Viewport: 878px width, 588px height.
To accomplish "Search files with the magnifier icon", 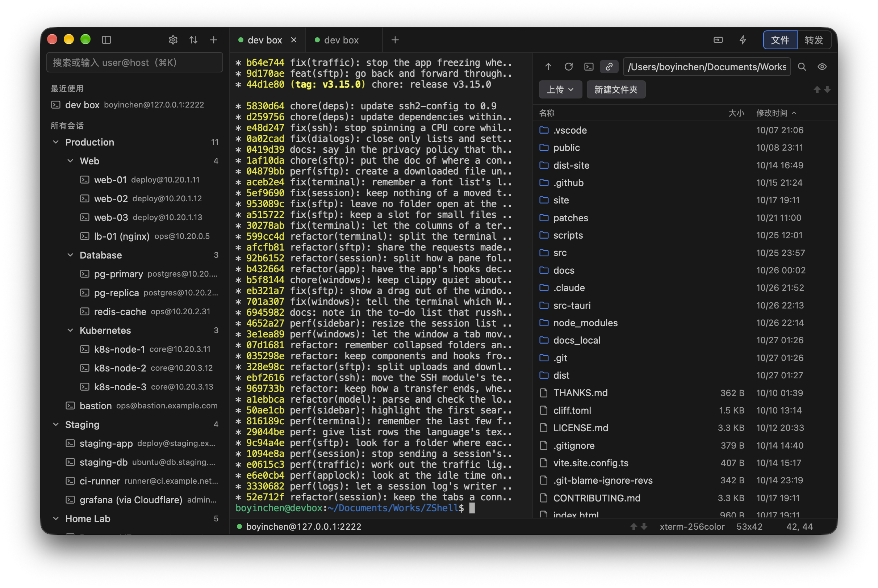I will (x=802, y=67).
